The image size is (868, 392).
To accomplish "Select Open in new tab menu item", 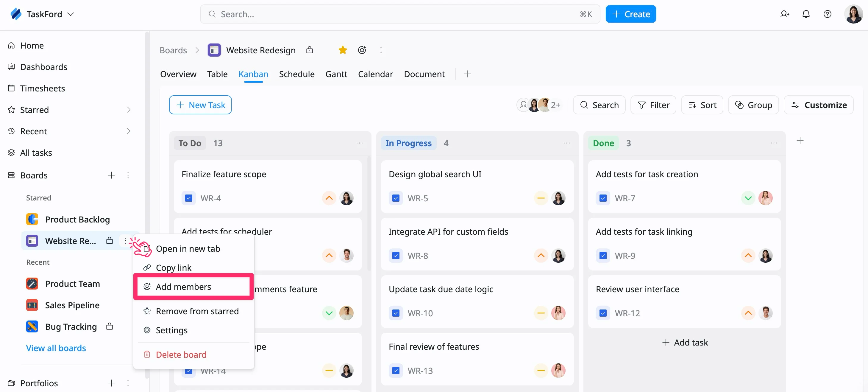I will [x=193, y=248].
